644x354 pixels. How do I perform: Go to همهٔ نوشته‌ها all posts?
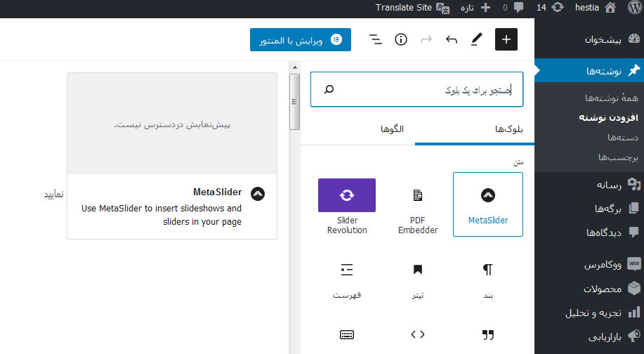click(x=612, y=98)
